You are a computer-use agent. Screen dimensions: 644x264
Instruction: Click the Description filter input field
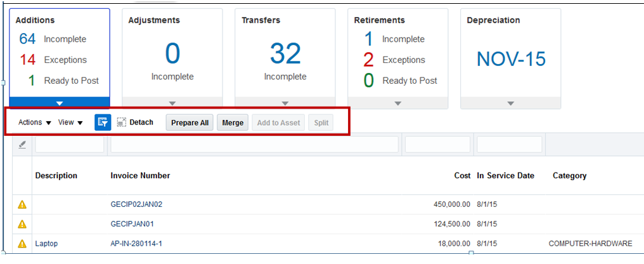(69, 145)
